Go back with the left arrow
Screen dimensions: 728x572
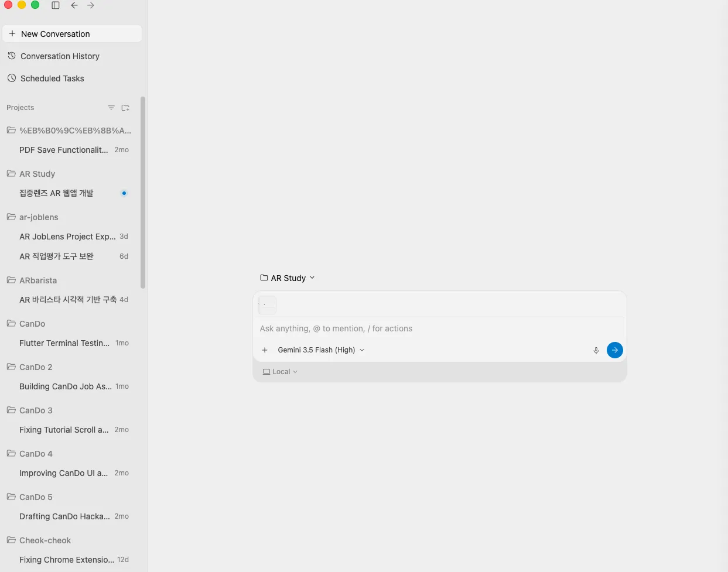click(74, 5)
